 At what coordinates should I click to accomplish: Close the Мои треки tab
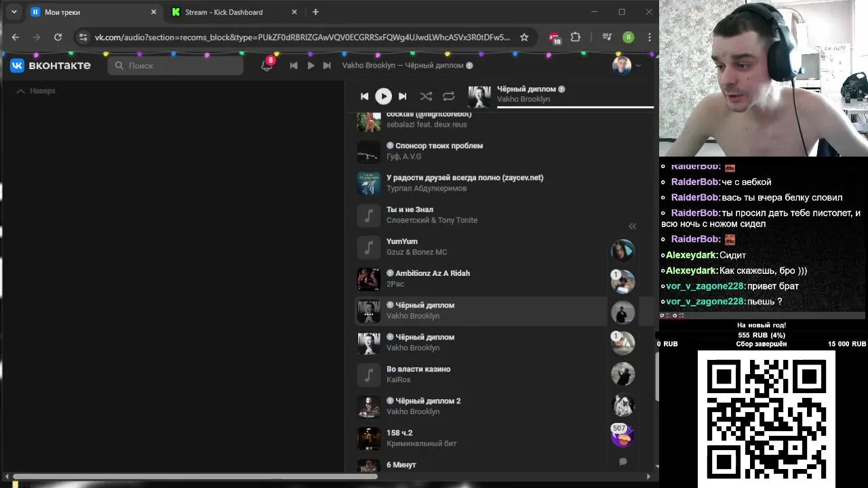tap(153, 12)
